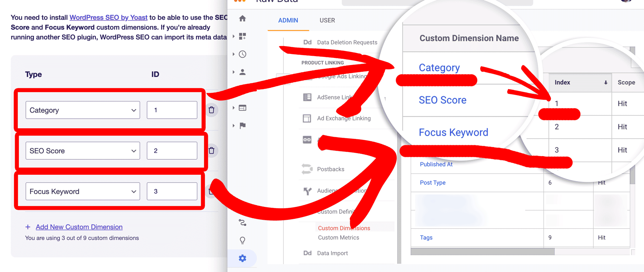Screen dimensions: 644x272
Task: Click the AdSense Linking icon
Action: pos(307,97)
